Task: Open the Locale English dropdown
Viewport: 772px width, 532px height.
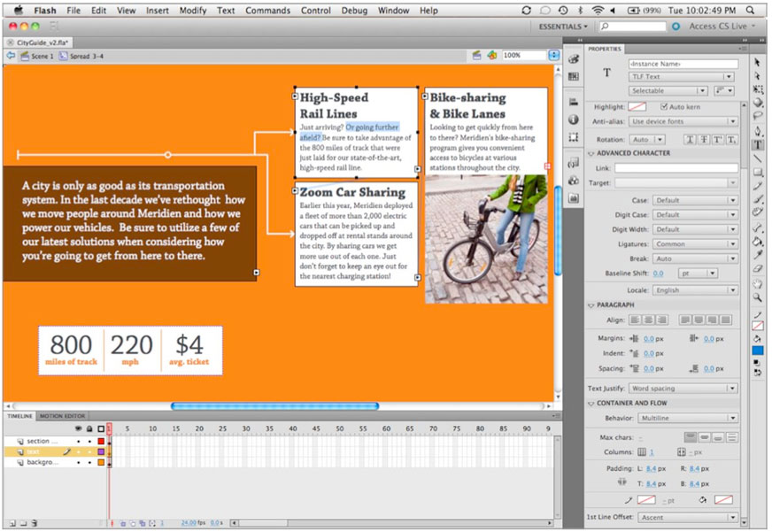Action: 695,290
